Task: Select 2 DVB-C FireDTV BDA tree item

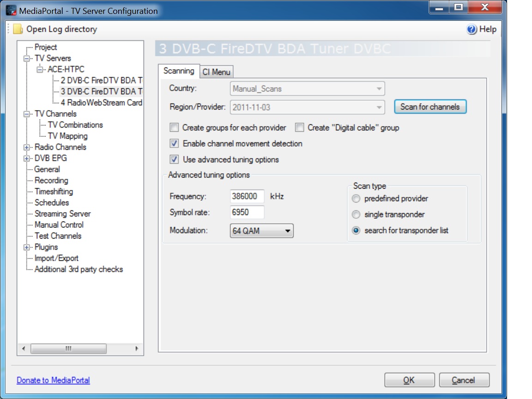Action: coord(101,80)
